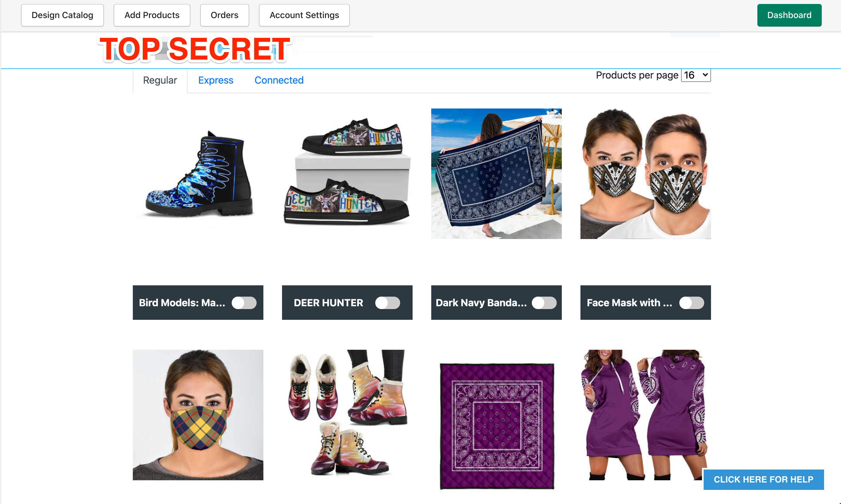841x504 pixels.
Task: Enable the DEER HUNTER product toggle
Action: pyautogui.click(x=387, y=303)
